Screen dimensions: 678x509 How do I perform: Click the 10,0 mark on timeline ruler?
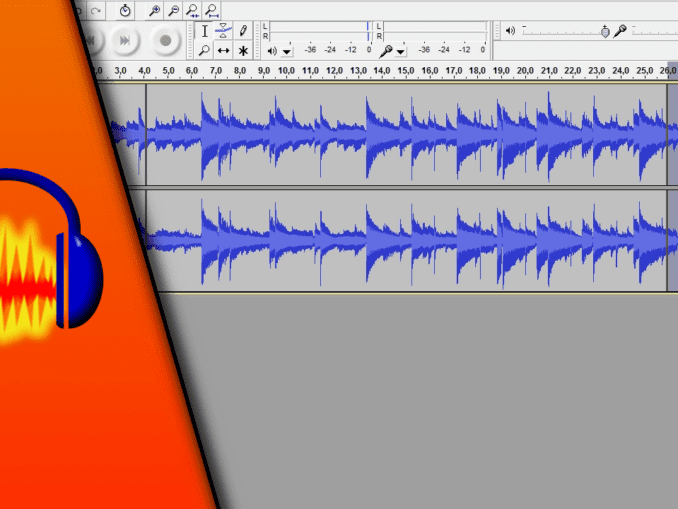(286, 71)
